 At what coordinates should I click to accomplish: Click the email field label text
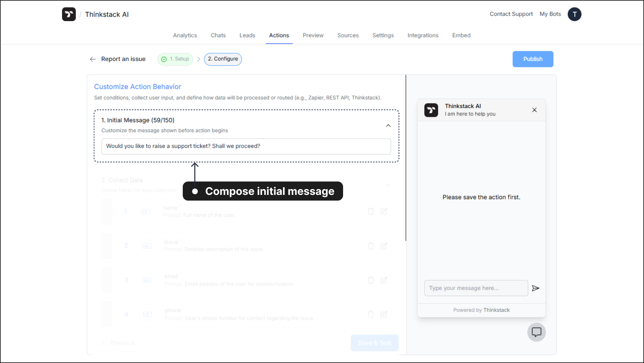pos(171,276)
